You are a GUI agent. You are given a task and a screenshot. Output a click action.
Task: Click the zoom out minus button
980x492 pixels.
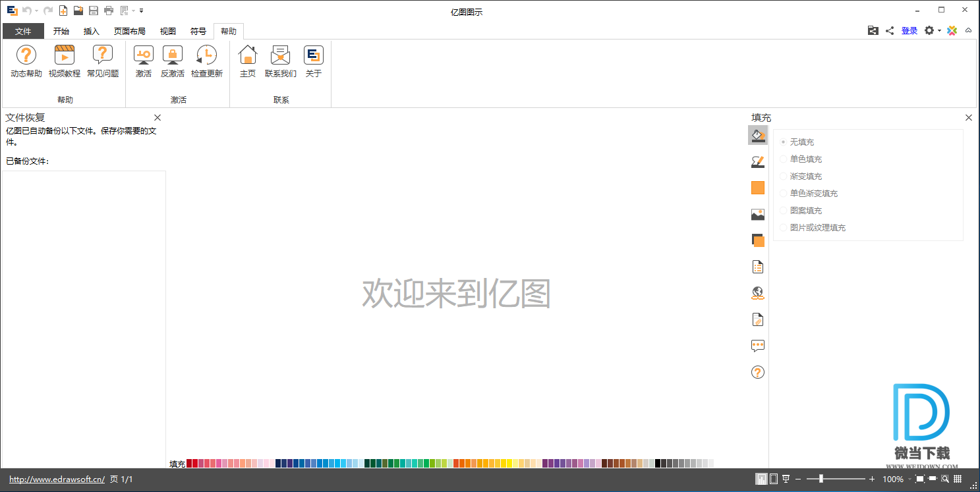[798, 479]
